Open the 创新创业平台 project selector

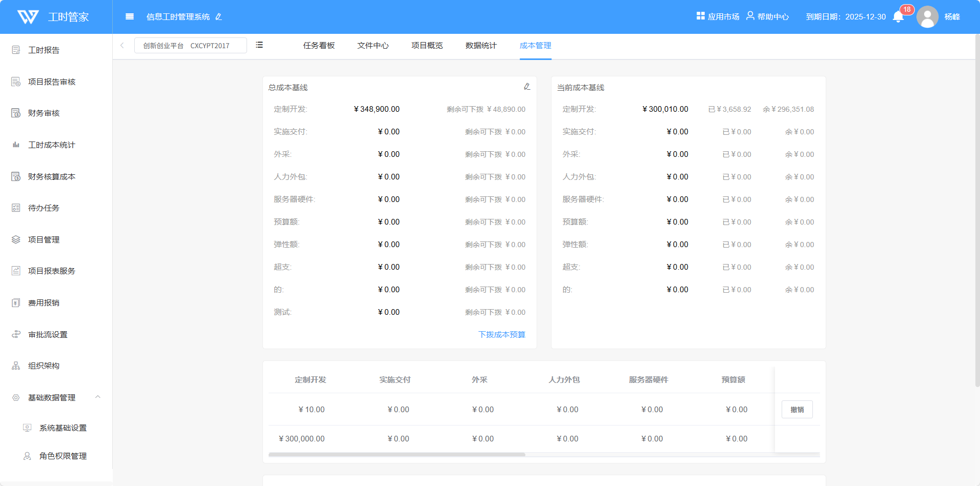(x=190, y=46)
